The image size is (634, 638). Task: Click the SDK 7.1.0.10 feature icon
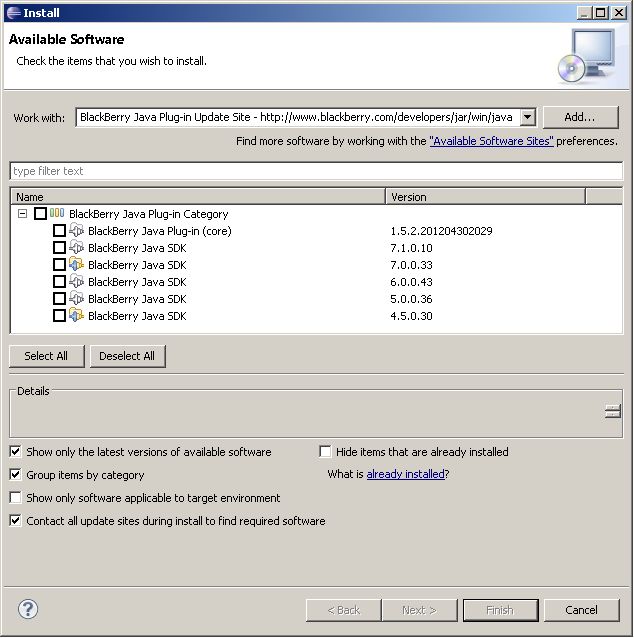coord(76,247)
